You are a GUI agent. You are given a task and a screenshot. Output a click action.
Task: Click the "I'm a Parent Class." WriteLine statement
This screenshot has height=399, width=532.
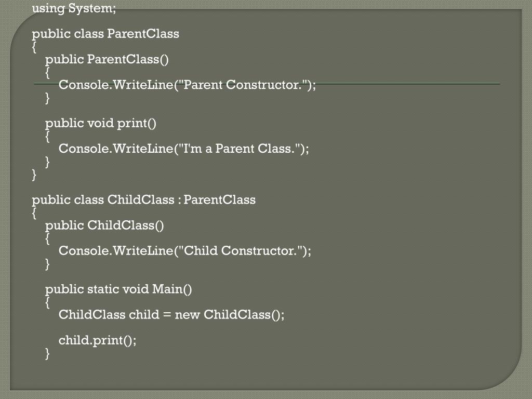coord(184,149)
